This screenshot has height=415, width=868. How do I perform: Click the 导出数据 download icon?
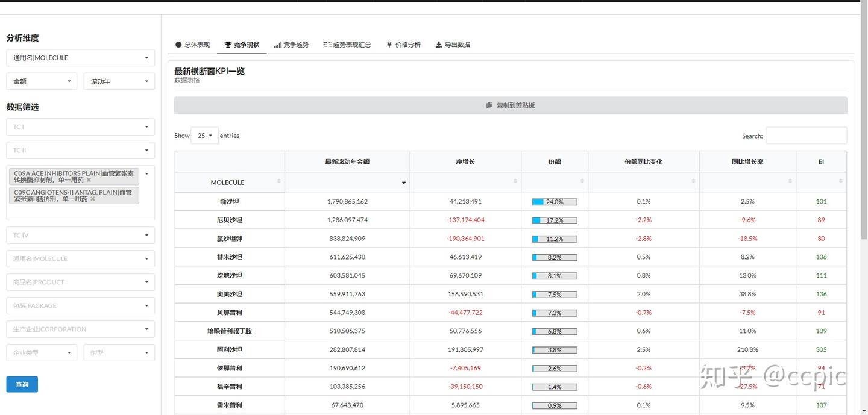click(439, 44)
